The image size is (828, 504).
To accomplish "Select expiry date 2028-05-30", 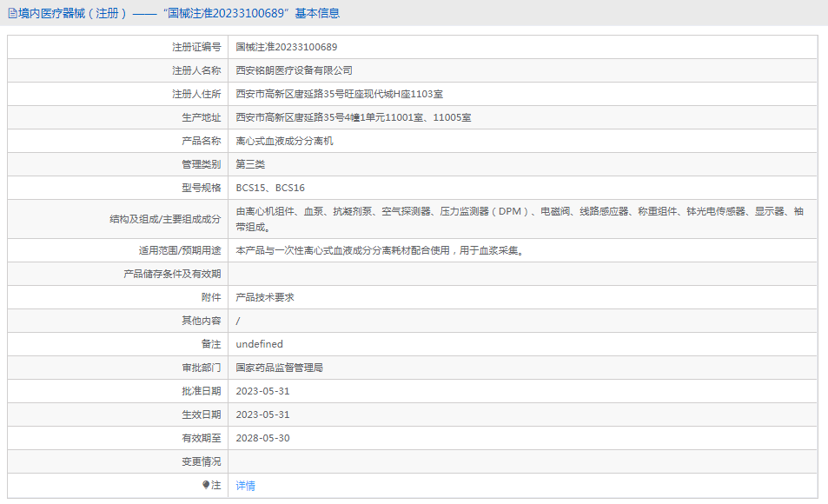I will point(262,438).
